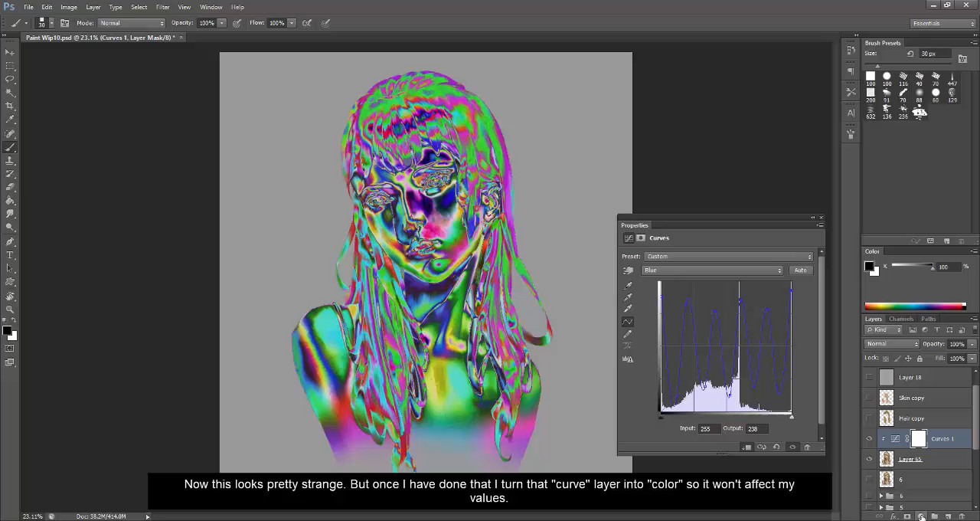Screen dimensions: 980x521
Task: Click the Curves Output value field
Action: click(x=757, y=428)
